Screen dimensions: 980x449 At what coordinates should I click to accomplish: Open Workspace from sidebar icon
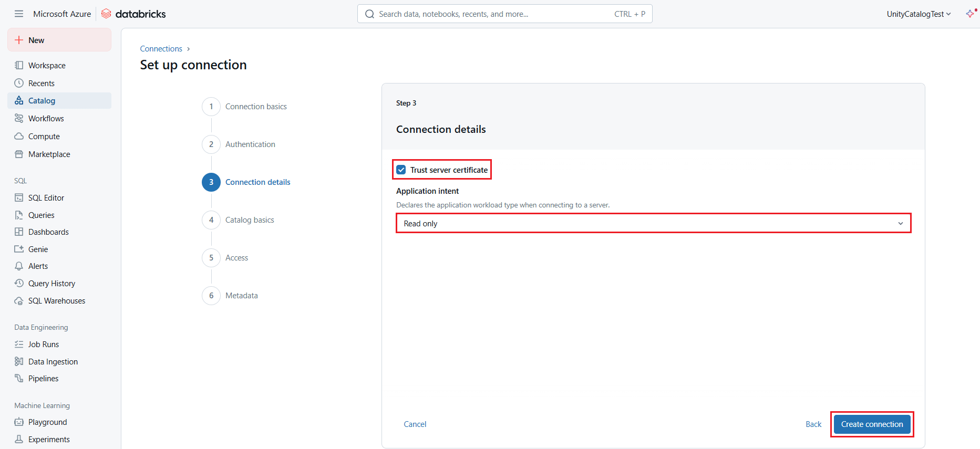coord(19,66)
